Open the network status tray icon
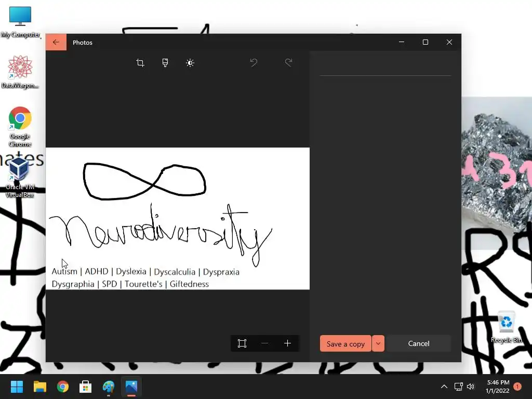 pyautogui.click(x=458, y=387)
